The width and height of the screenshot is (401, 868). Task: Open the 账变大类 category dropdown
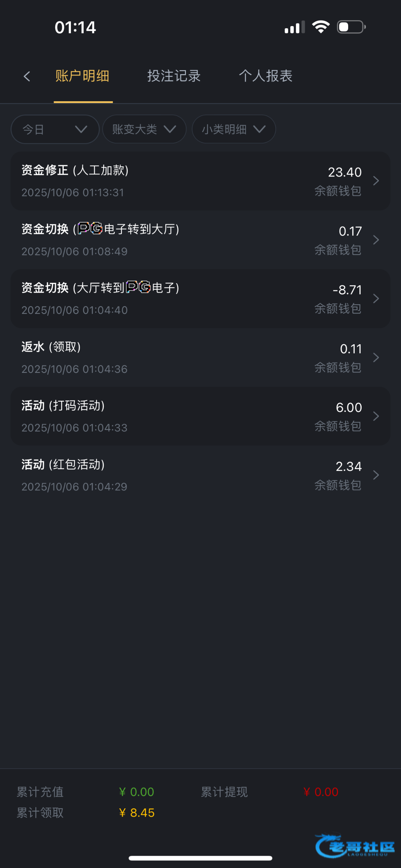(144, 129)
